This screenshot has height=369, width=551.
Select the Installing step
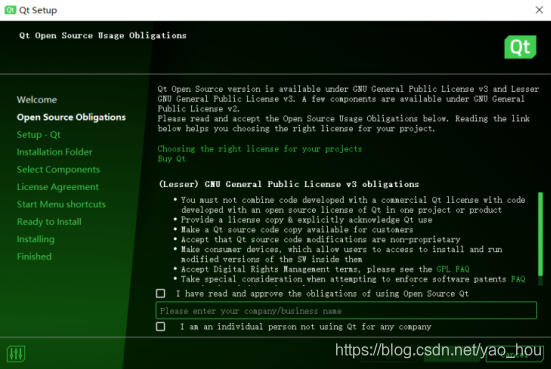click(x=35, y=239)
